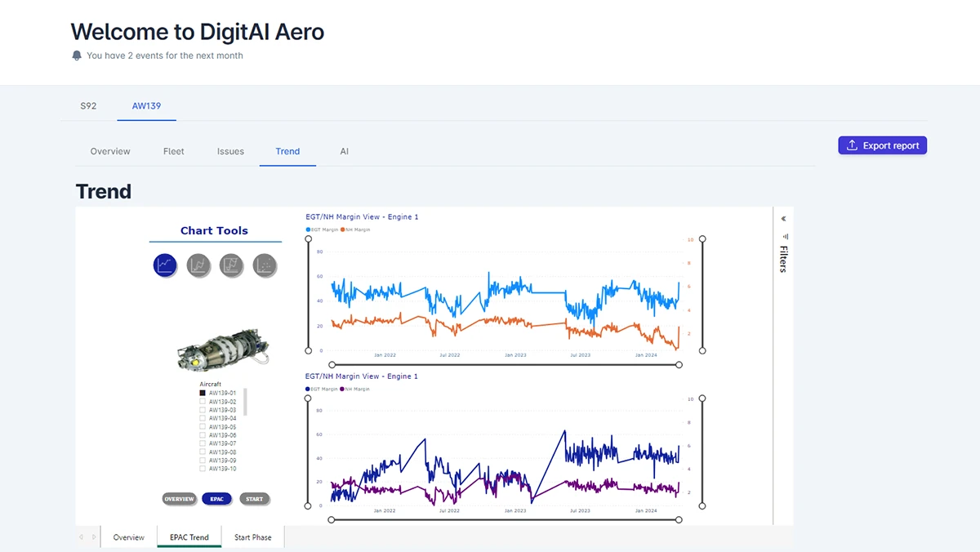Select the third gray chart tool icon
The image size is (980, 552).
(x=232, y=265)
